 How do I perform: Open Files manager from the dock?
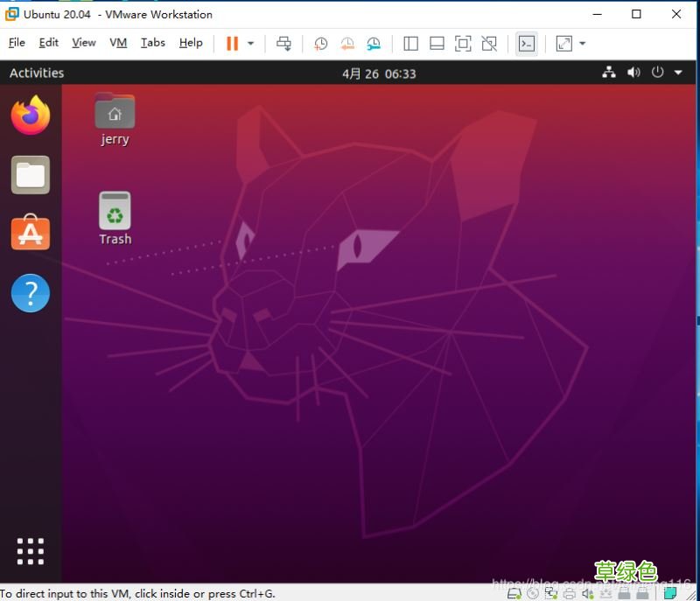click(x=31, y=175)
